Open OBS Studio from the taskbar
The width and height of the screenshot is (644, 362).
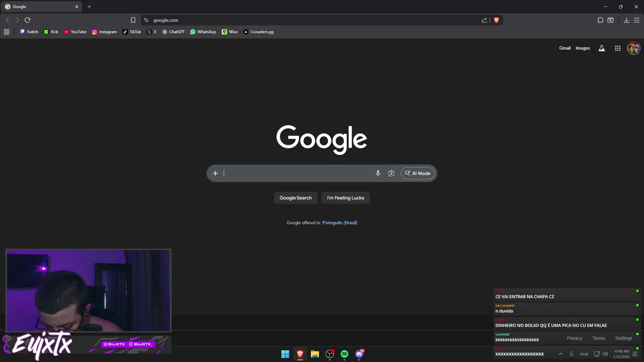(x=330, y=354)
